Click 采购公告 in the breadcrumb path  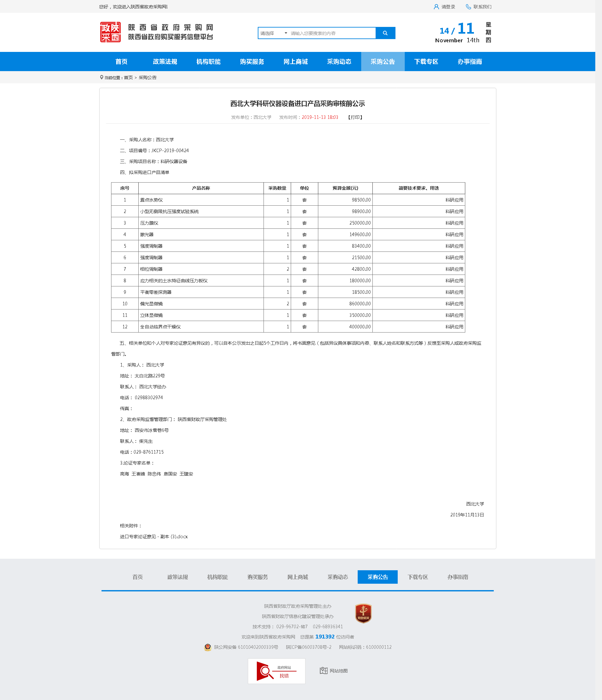[x=148, y=78]
